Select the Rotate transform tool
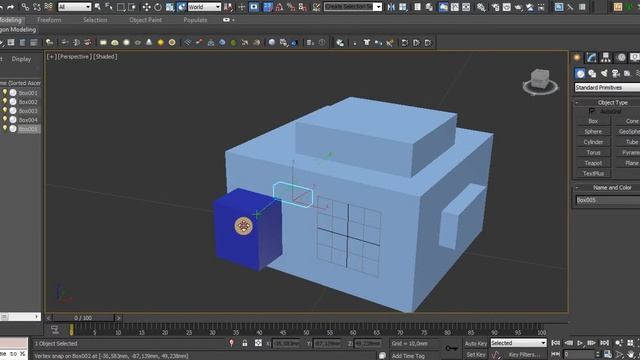 pos(158,7)
